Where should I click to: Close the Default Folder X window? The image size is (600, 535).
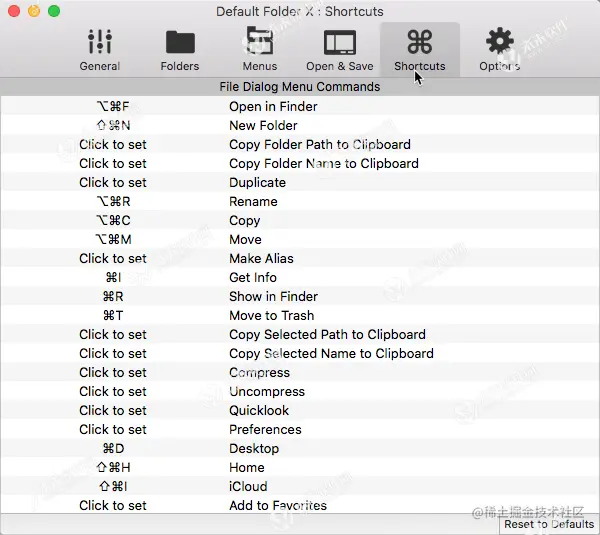(14, 11)
